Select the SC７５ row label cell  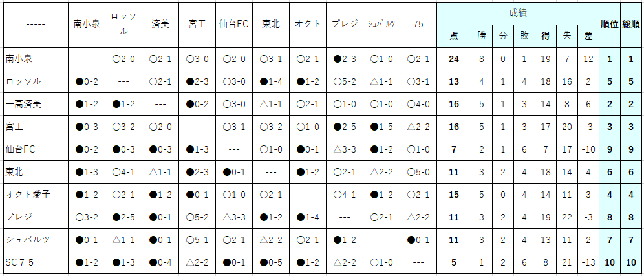[36, 262]
